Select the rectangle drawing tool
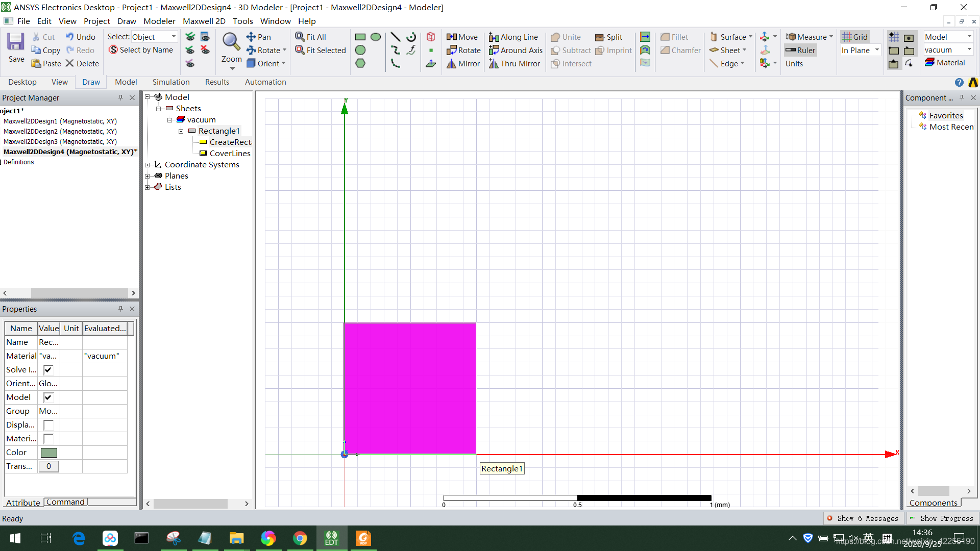The image size is (980, 551). tap(360, 37)
